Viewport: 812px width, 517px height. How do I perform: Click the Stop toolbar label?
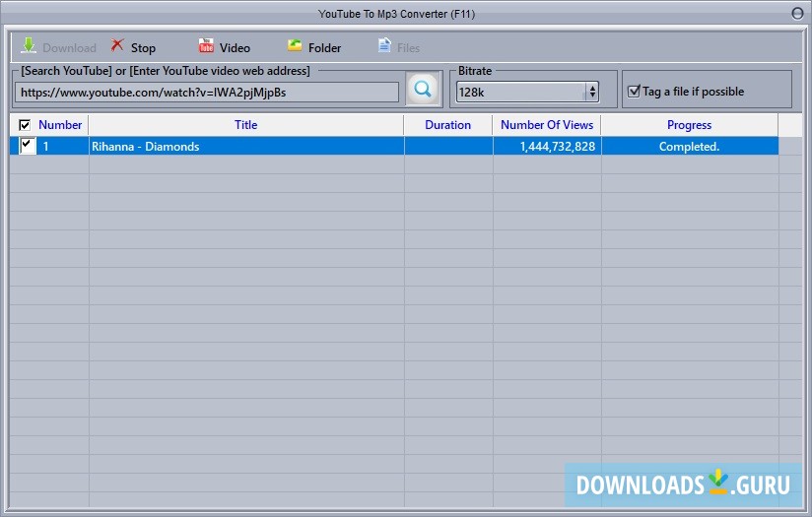tap(143, 47)
